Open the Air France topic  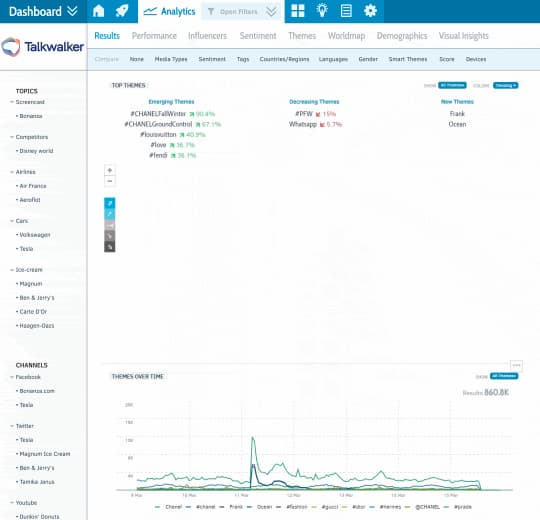tap(33, 186)
